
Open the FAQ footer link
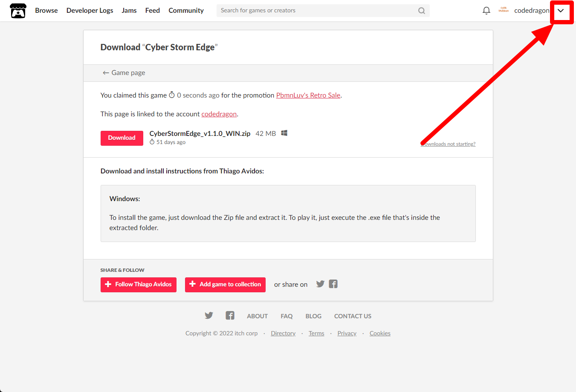(x=287, y=316)
